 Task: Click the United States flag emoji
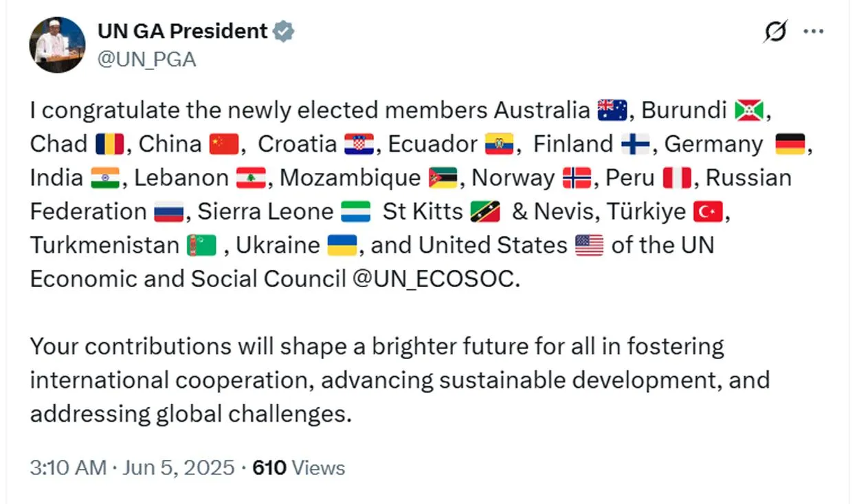click(589, 245)
